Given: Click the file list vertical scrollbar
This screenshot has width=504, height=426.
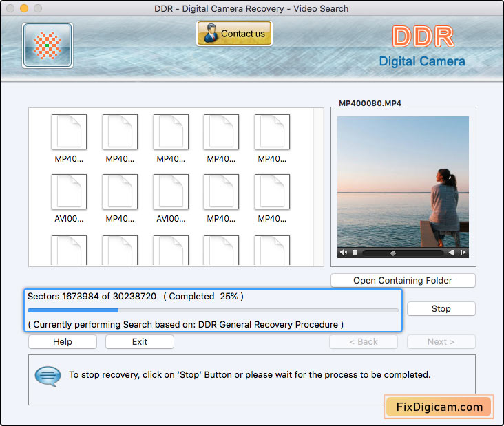Looking at the screenshot, I should pyautogui.click(x=319, y=187).
